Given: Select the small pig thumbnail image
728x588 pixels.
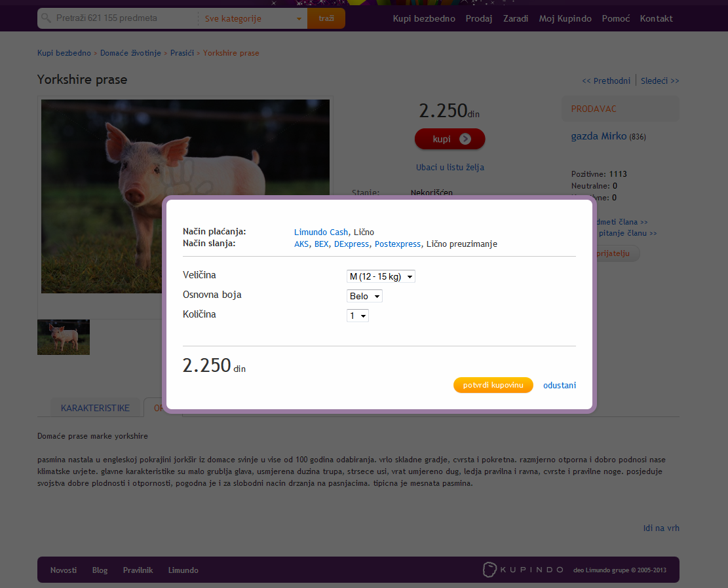Looking at the screenshot, I should [x=64, y=337].
